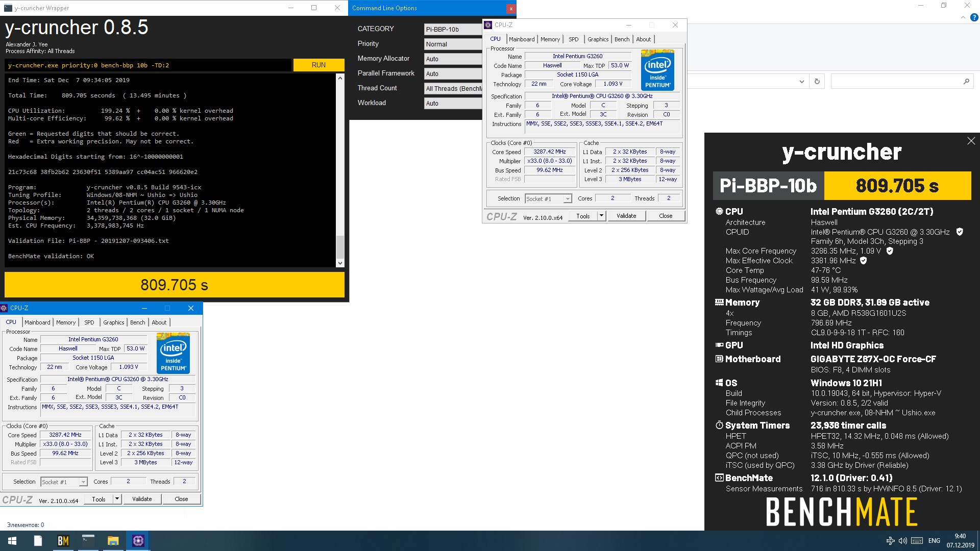Switch to Mainboard tab in lower CPU-Z window
The width and height of the screenshot is (980, 551).
[37, 322]
